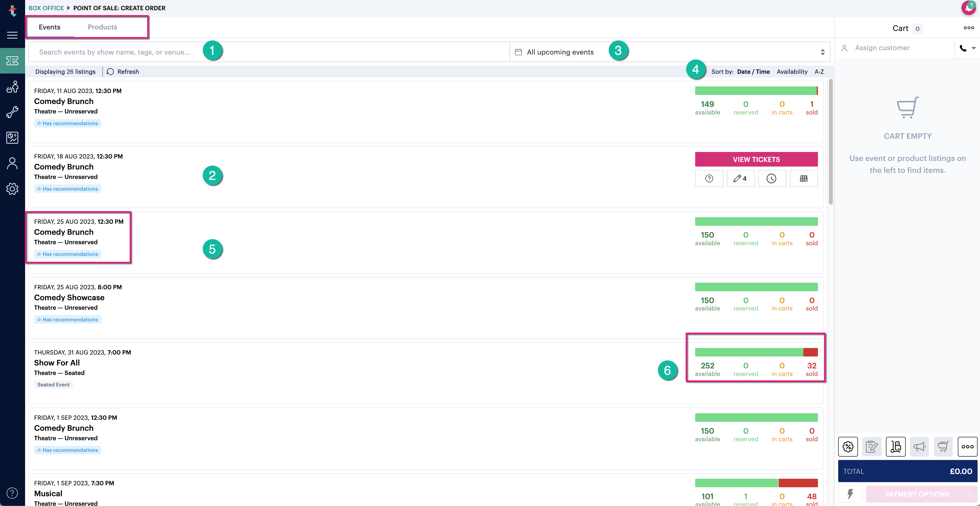Switch to the Products tab
Viewport: 980px width, 506px height.
click(x=102, y=27)
